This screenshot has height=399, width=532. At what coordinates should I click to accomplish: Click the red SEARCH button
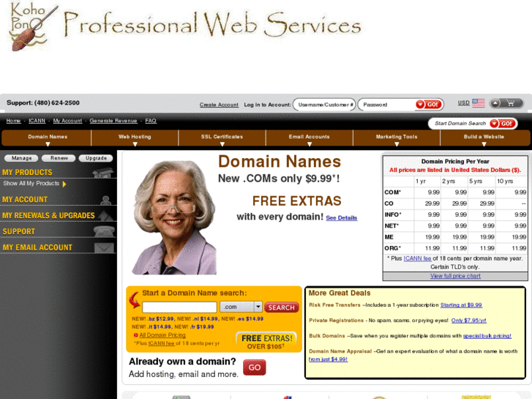point(282,307)
